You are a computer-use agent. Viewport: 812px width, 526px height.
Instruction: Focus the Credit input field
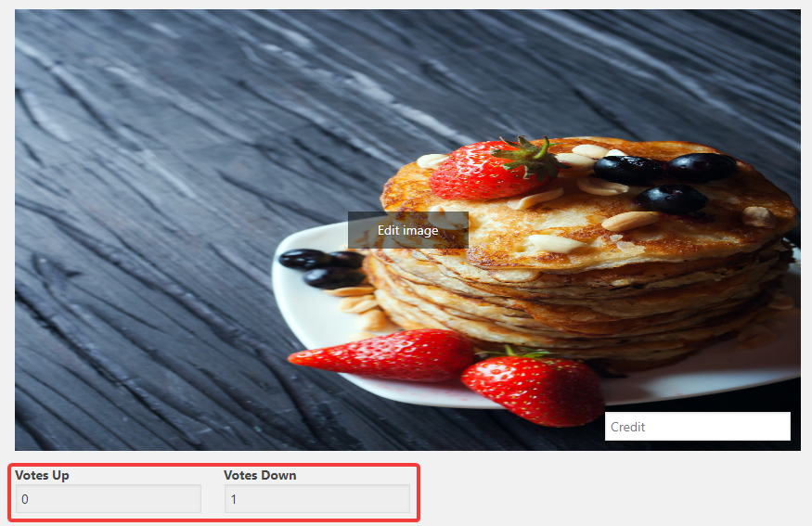698,427
